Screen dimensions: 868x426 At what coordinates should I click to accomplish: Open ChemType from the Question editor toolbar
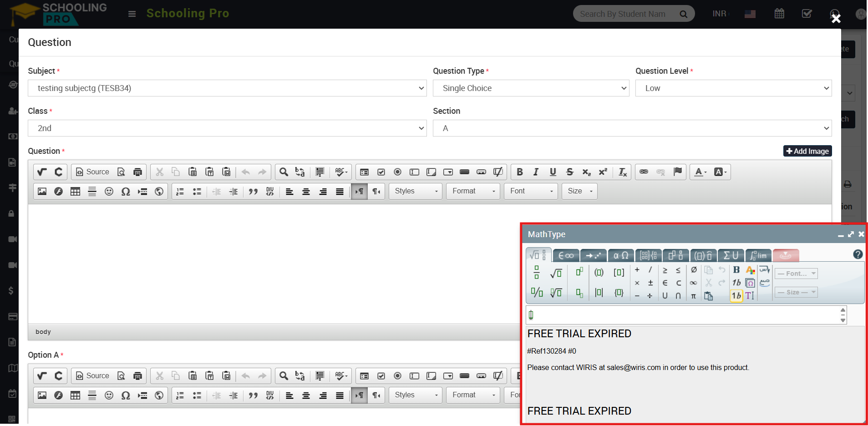coord(59,172)
